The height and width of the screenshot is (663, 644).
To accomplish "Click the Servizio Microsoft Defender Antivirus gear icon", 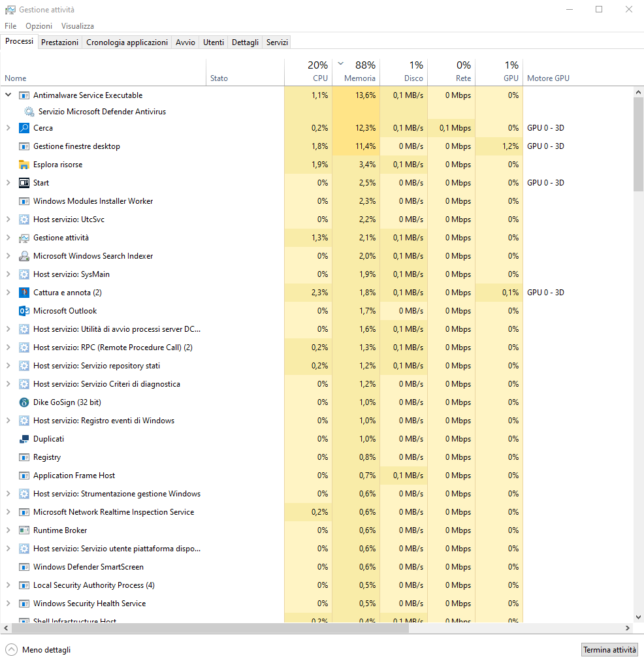I will click(29, 112).
